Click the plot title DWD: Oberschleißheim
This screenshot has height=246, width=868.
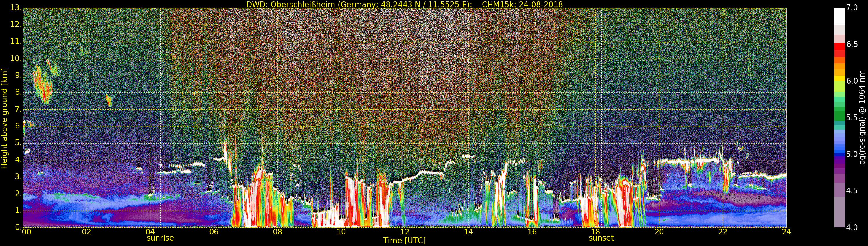click(x=290, y=4)
